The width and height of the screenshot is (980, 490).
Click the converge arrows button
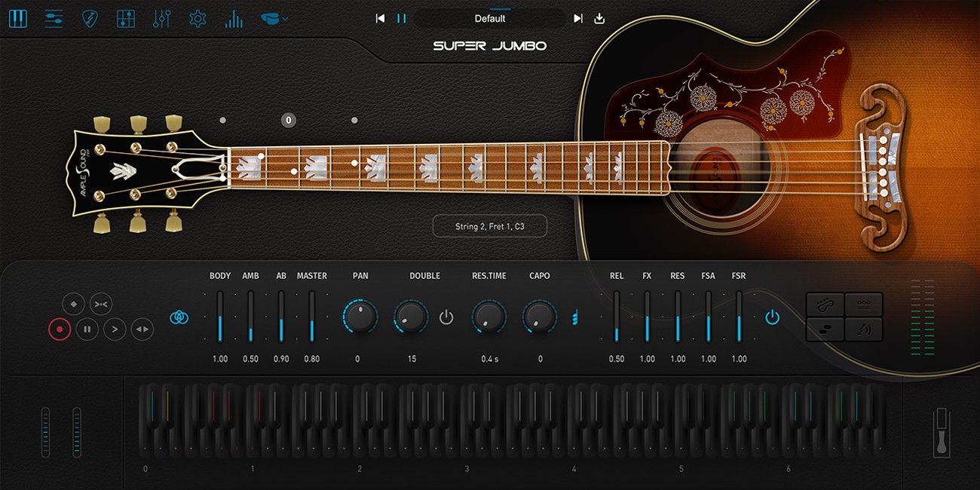click(101, 304)
